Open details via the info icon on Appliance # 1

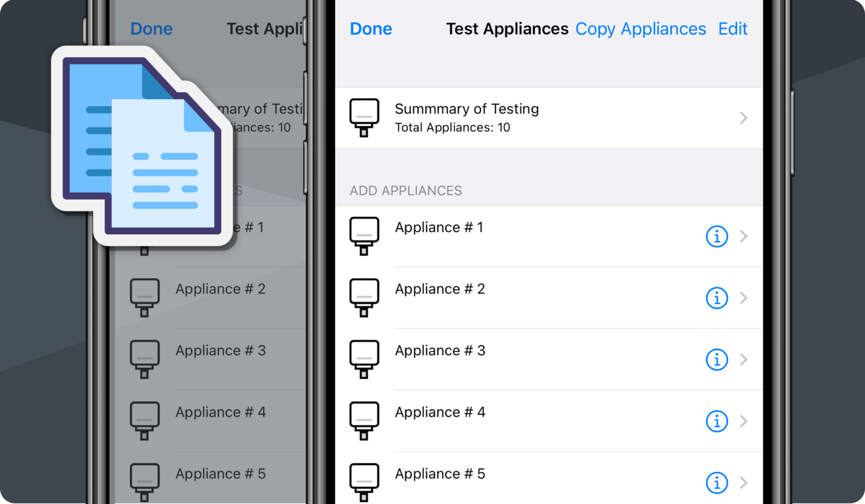[716, 237]
